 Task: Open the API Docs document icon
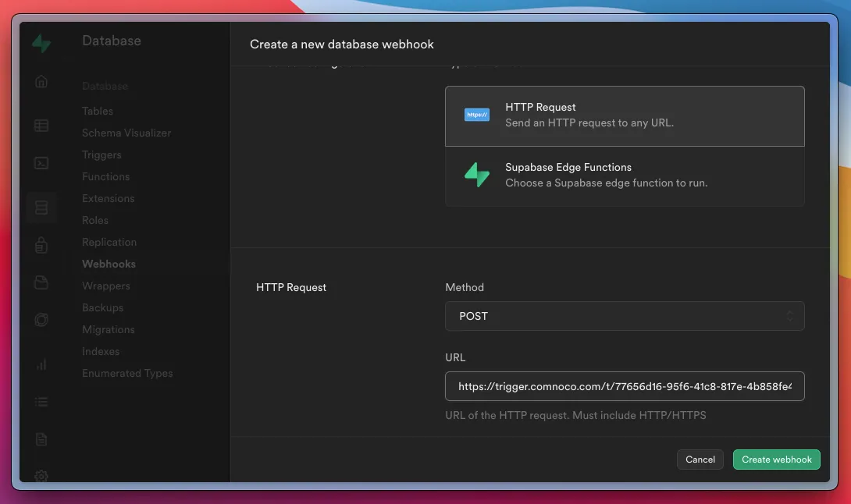coord(41,440)
